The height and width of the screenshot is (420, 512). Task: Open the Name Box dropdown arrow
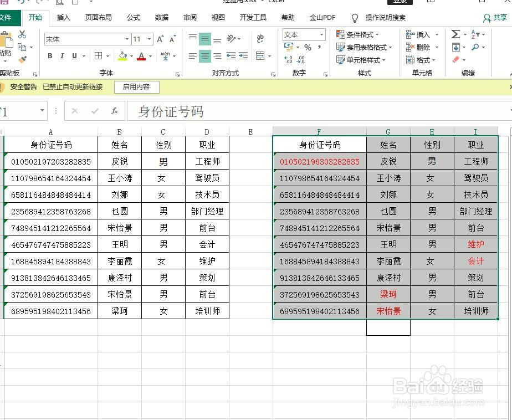[42, 111]
